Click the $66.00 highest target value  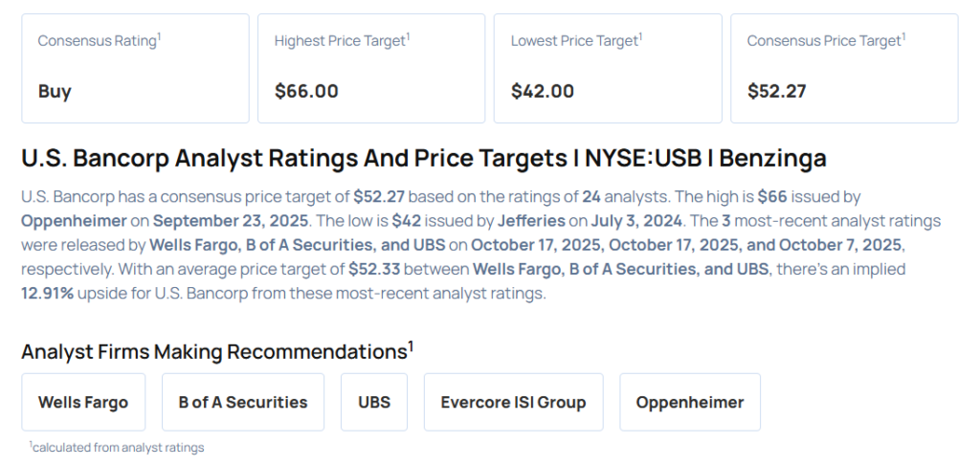[x=306, y=92]
